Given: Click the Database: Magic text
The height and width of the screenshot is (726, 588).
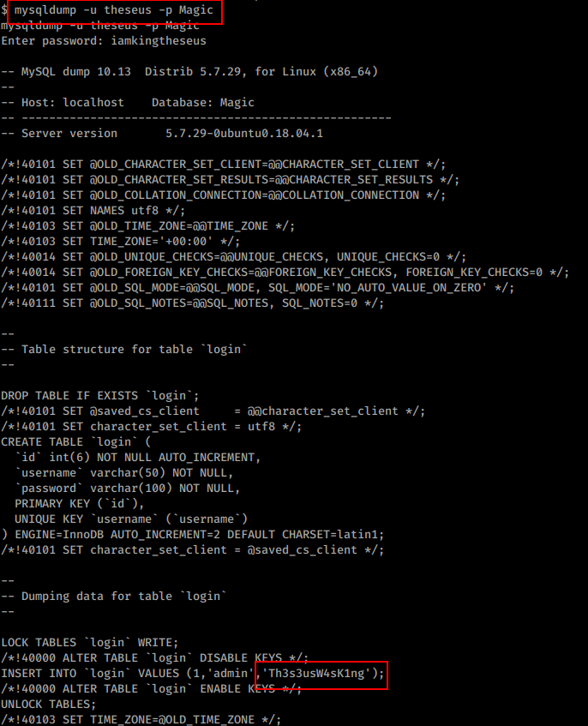Looking at the screenshot, I should click(x=203, y=102).
